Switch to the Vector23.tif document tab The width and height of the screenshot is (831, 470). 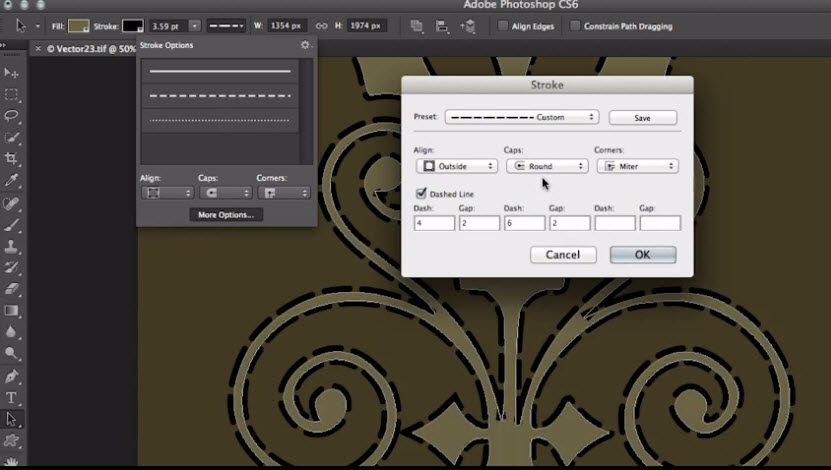coord(90,48)
